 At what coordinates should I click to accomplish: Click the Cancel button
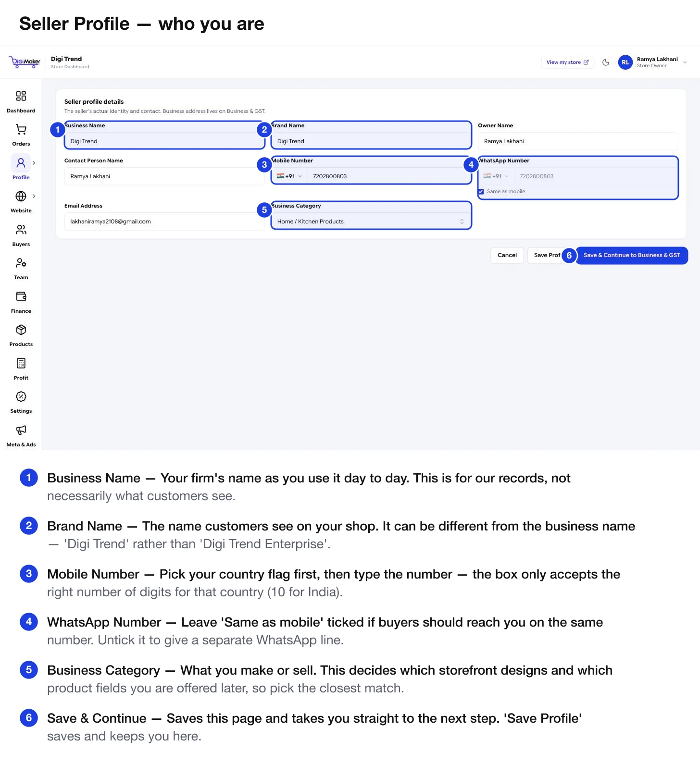507,255
